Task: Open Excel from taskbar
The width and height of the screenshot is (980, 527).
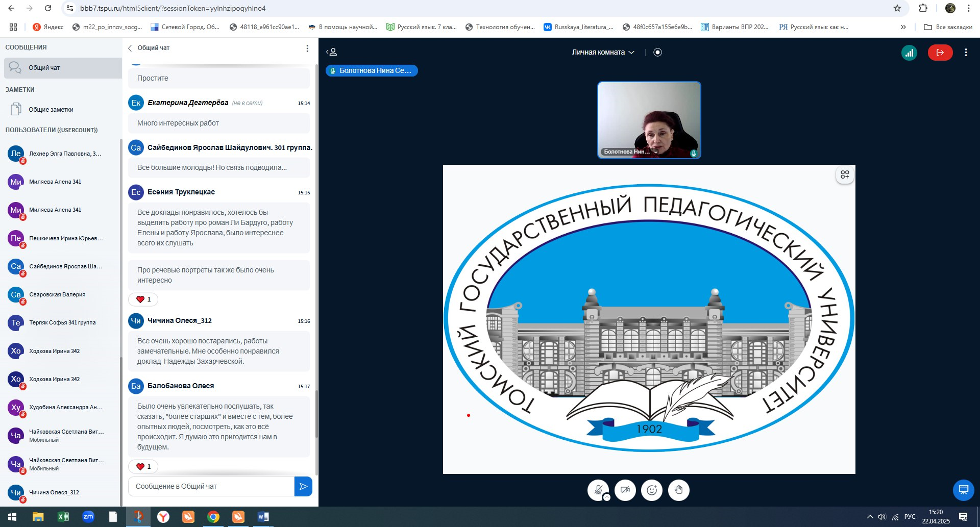Action: coord(63,517)
